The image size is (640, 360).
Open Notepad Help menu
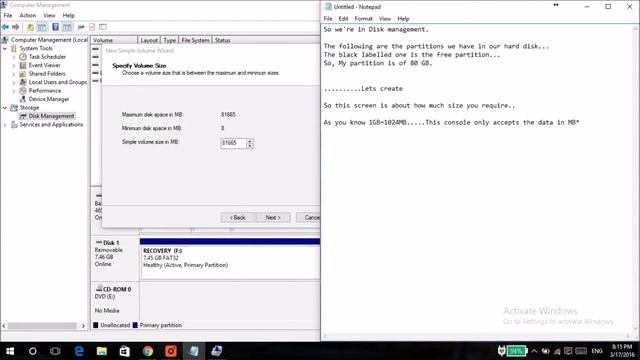403,19
